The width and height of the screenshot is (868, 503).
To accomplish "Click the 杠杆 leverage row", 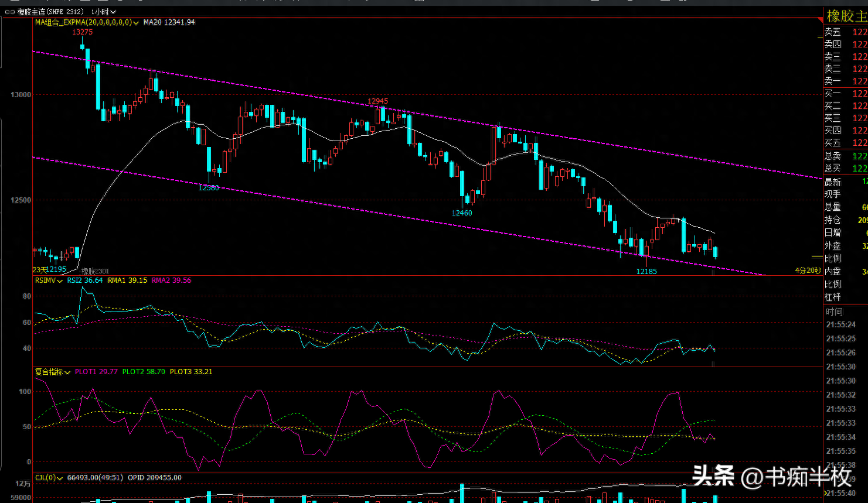I will [846, 297].
